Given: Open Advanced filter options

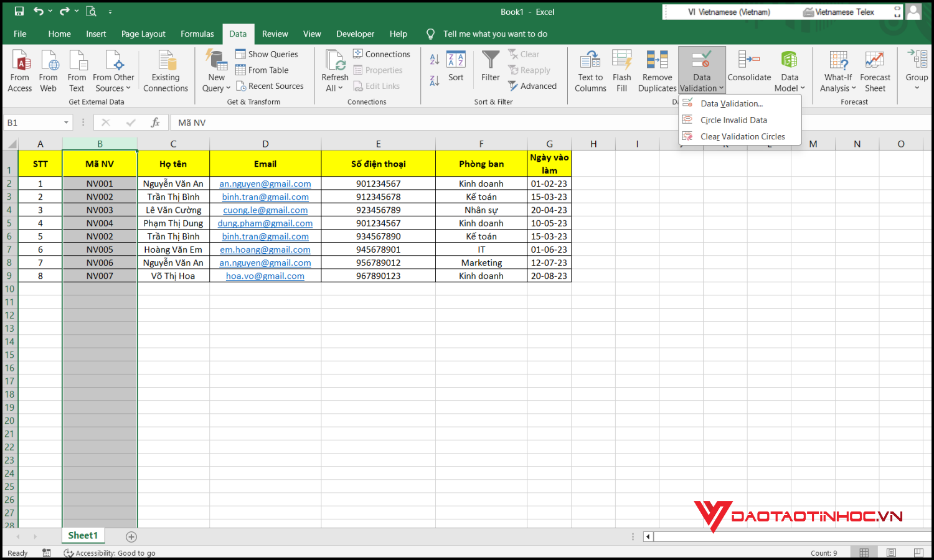Looking at the screenshot, I should click(532, 86).
